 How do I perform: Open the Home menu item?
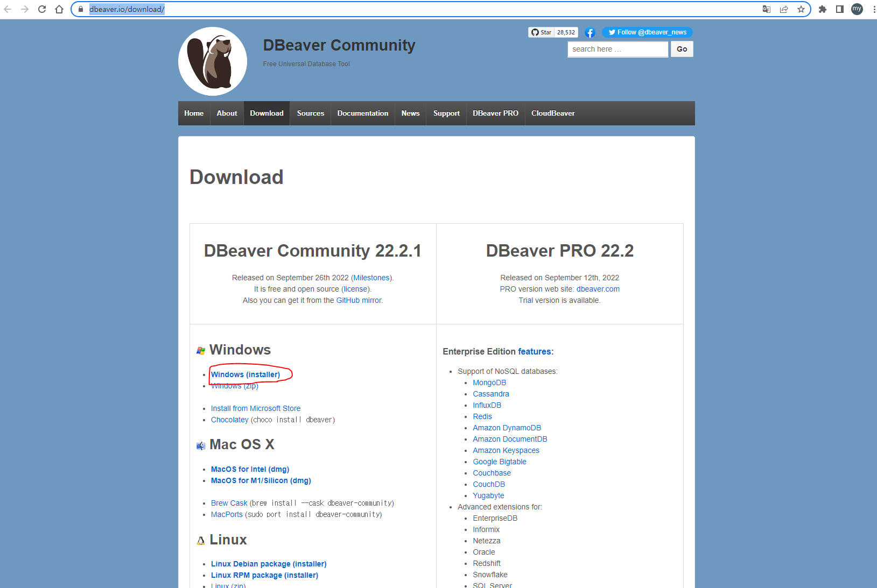tap(194, 113)
